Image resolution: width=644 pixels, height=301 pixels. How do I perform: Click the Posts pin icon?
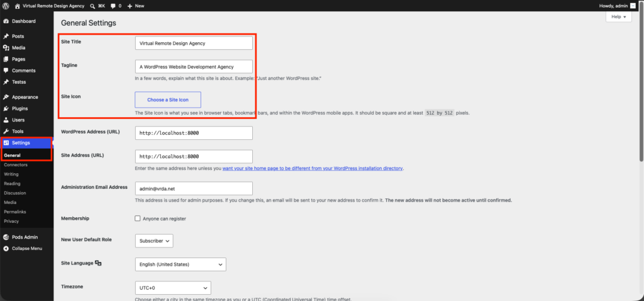(x=6, y=36)
